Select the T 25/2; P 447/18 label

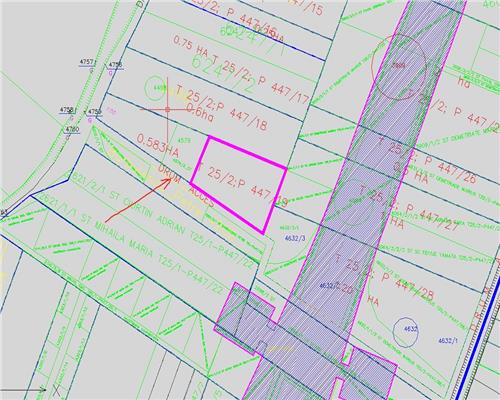(x=222, y=107)
